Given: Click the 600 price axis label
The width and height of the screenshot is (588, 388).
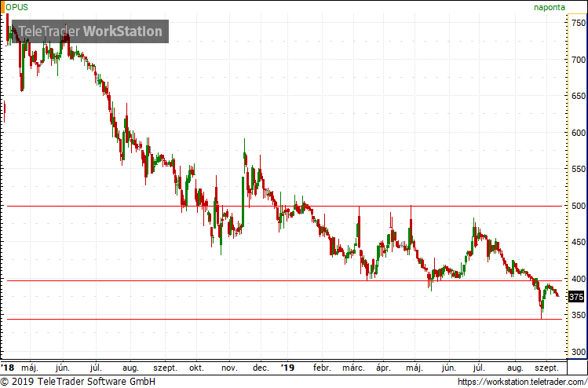Looking at the screenshot, I should point(577,133).
